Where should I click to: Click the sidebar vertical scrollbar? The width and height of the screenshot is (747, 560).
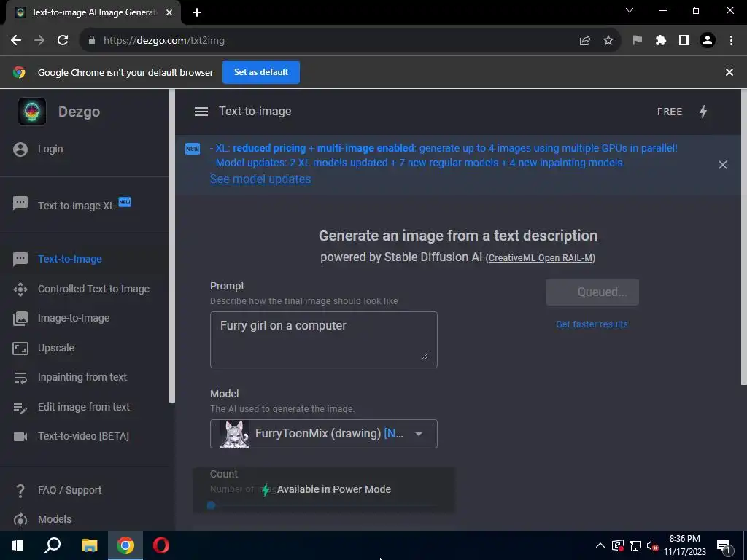172,246
